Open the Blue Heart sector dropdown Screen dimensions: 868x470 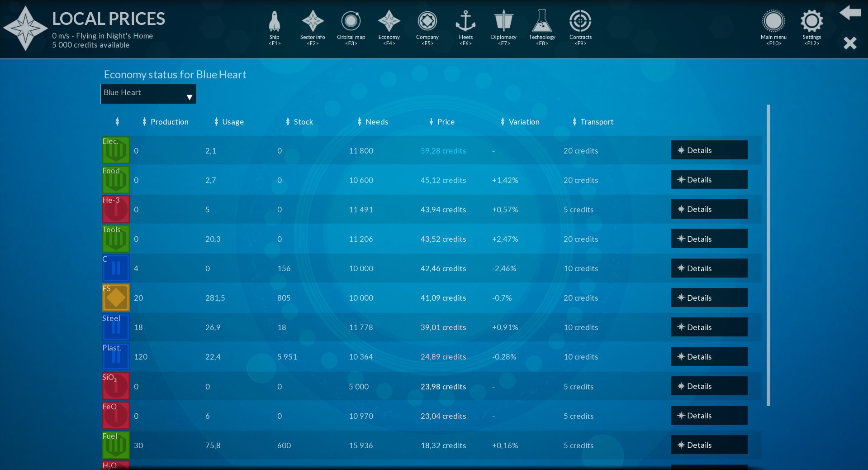click(148, 94)
